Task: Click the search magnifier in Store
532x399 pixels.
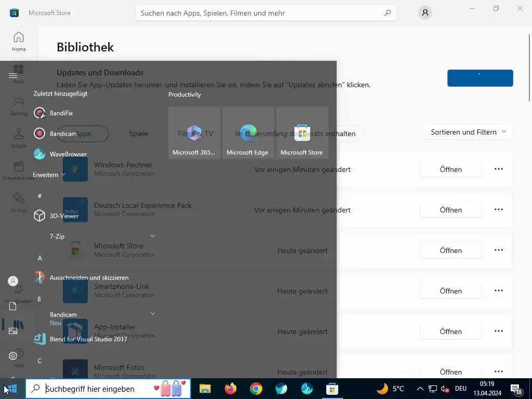Action: pos(388,13)
